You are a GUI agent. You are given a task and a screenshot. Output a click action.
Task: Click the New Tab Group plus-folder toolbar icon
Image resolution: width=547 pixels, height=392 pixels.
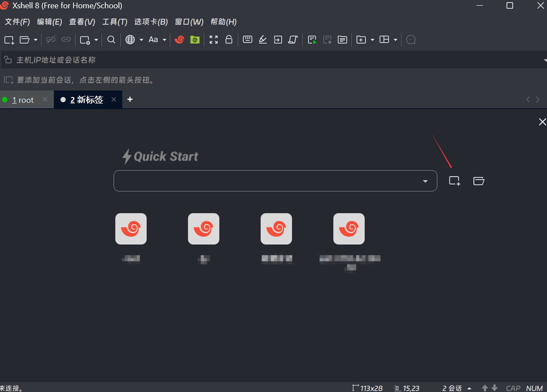[x=361, y=40]
